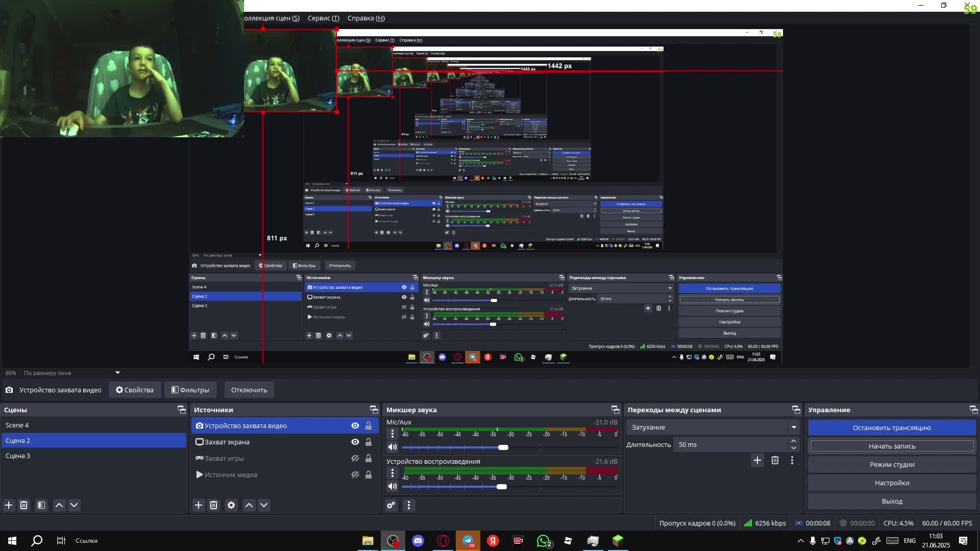This screenshot has width=980, height=551.
Task: Click Начать запись button
Action: [892, 446]
